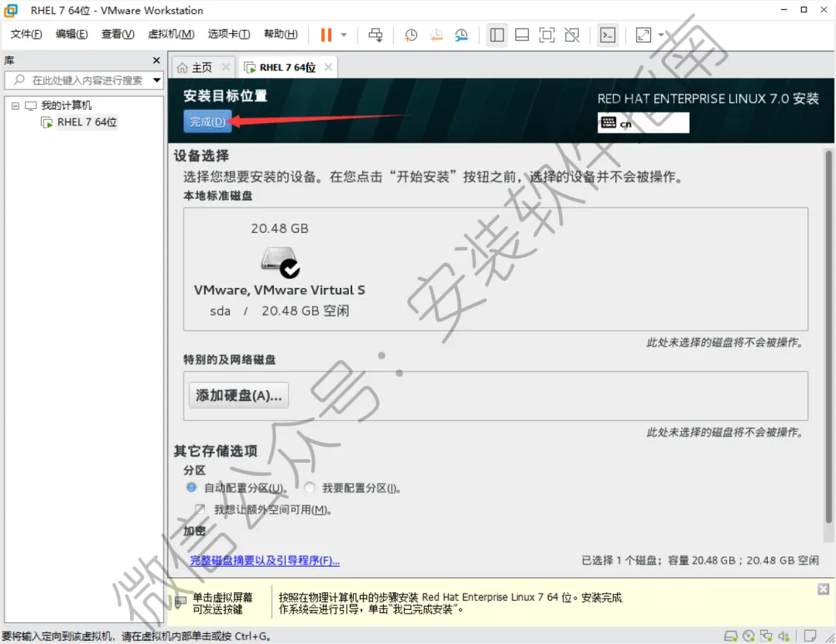Open the 完整磁盘摘要以及引导程序(F) link
The image size is (836, 644).
coord(265,560)
